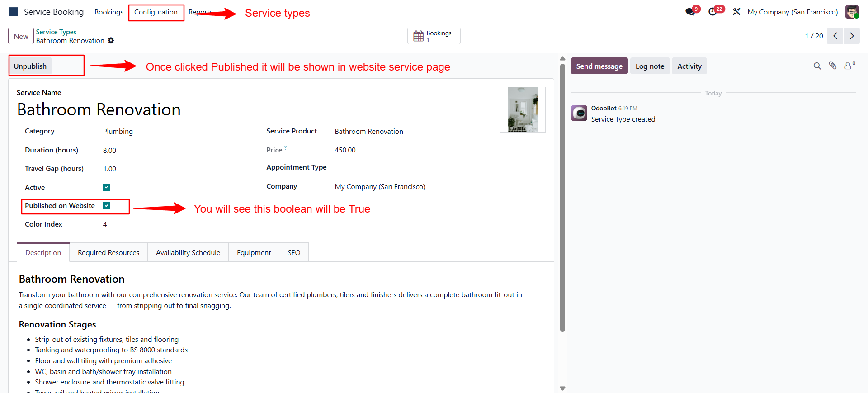Click the Activity button
Image resolution: width=868 pixels, height=393 pixels.
(689, 66)
